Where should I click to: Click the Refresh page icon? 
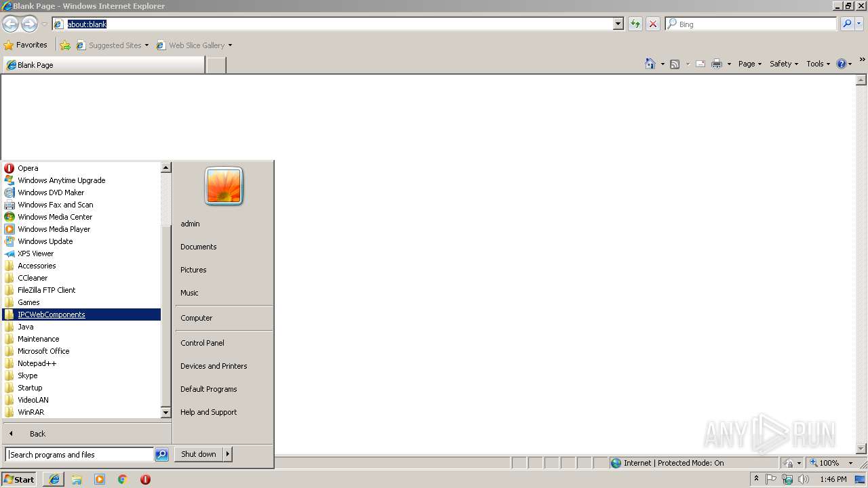[635, 24]
